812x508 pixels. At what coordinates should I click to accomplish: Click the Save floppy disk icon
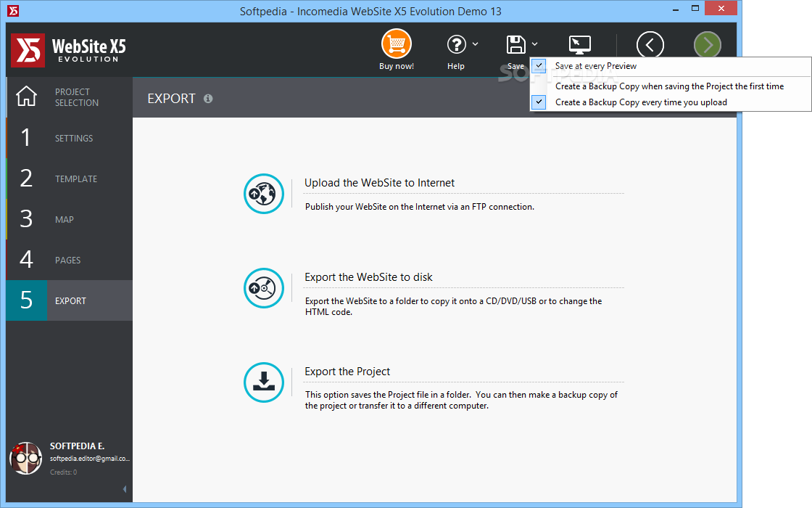point(515,44)
